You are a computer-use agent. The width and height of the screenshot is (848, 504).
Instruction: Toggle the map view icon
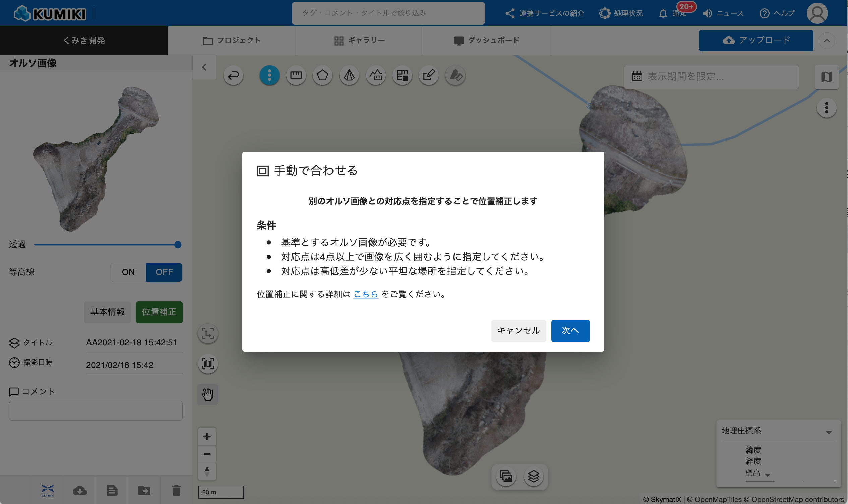pos(826,77)
